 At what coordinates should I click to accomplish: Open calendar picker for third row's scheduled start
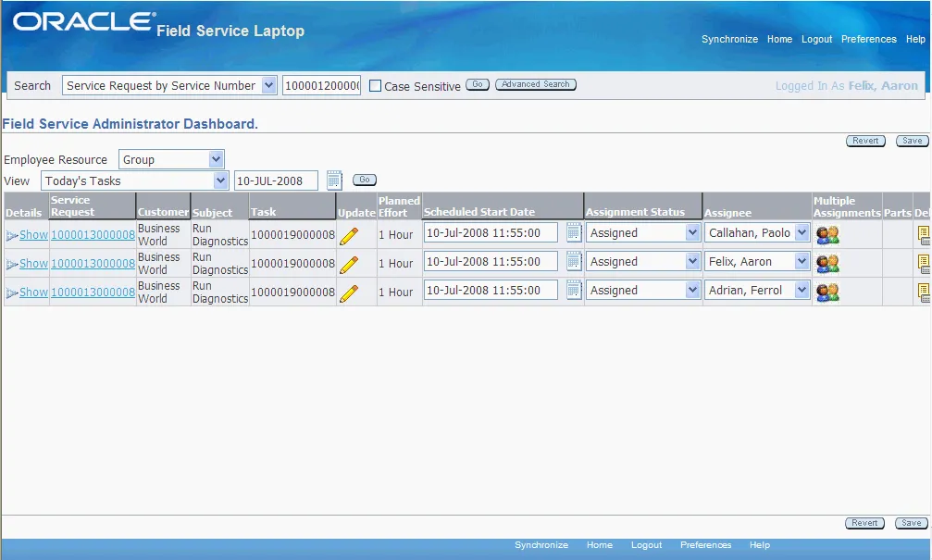(x=574, y=290)
